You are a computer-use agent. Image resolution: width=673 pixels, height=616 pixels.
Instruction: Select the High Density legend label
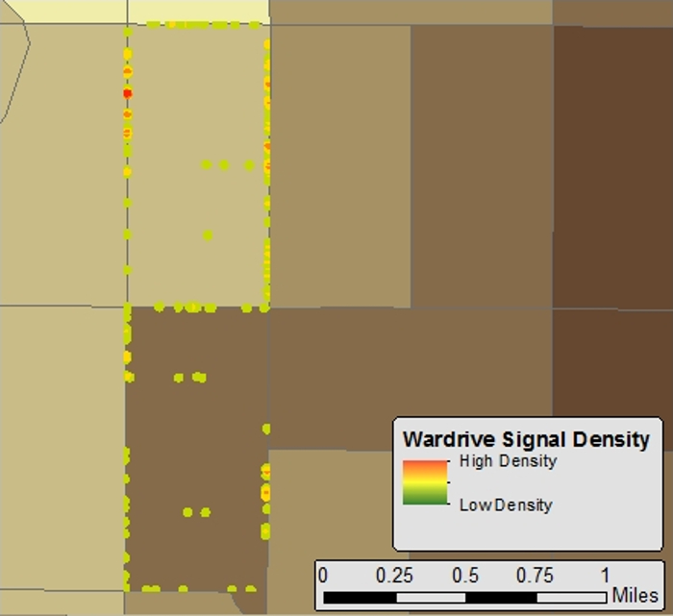point(509,461)
